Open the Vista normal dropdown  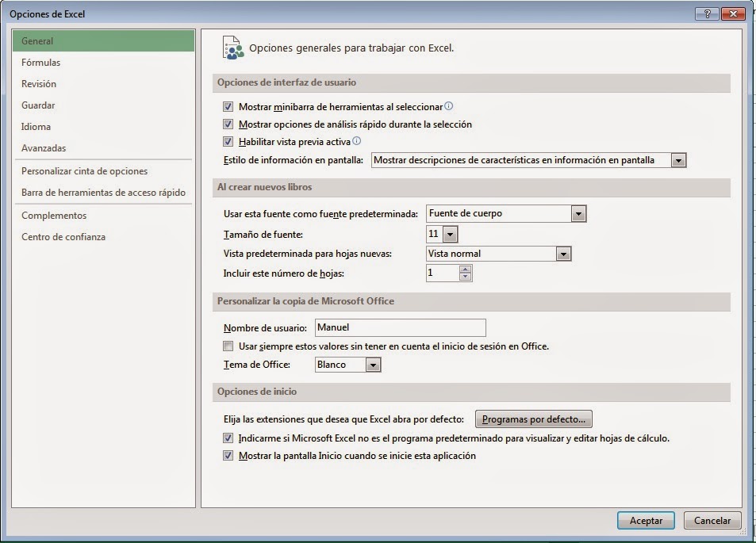(563, 253)
